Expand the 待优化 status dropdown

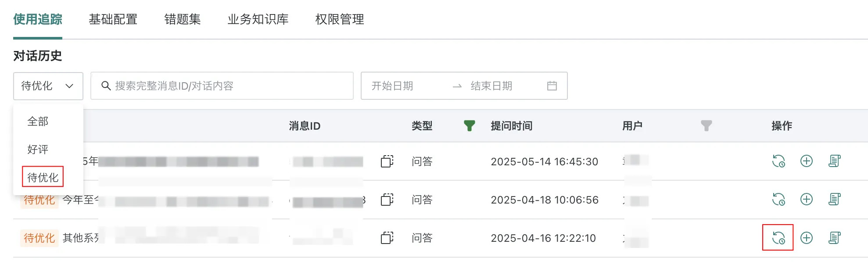point(48,86)
